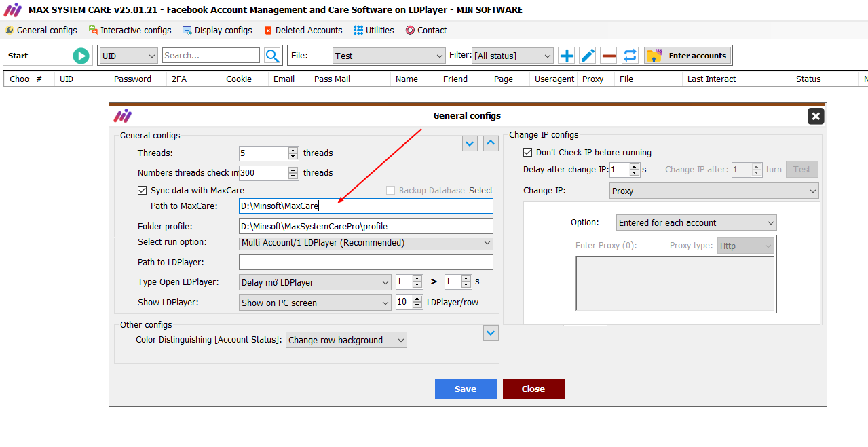Click the Cookie column header
This screenshot has height=447, width=868.
[x=239, y=79]
